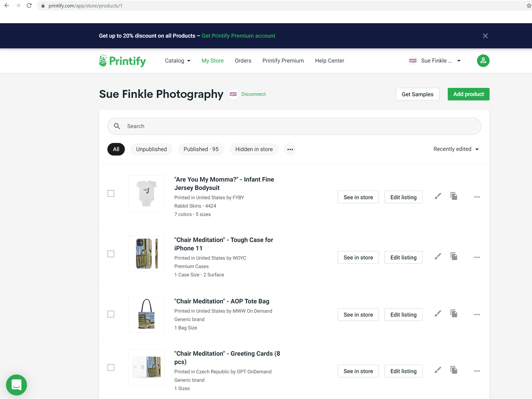The width and height of the screenshot is (532, 399).
Task: Bookmark the page with the star icon
Action: 529,6
